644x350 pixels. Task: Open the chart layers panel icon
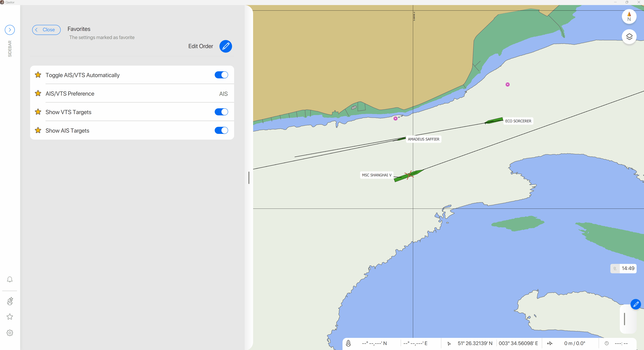[630, 36]
